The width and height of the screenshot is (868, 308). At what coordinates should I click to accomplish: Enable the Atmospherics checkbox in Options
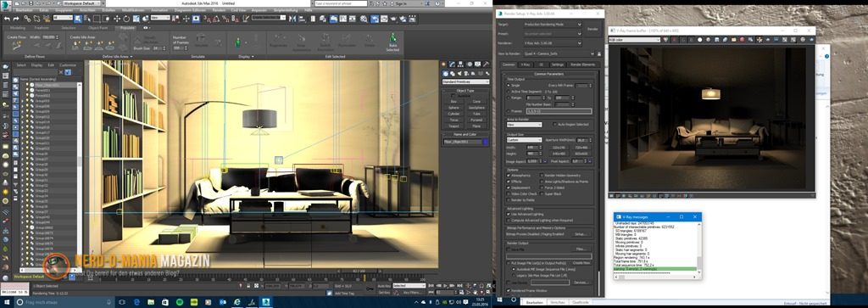509,175
